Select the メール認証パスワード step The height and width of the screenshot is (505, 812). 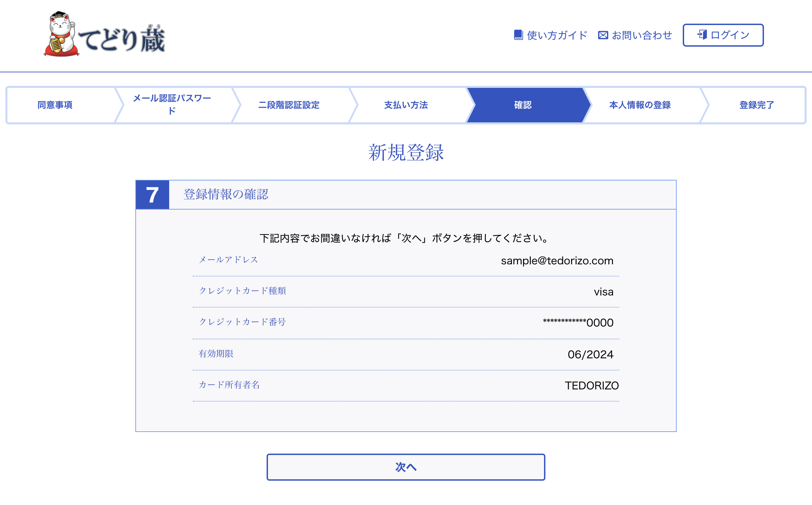(x=172, y=104)
